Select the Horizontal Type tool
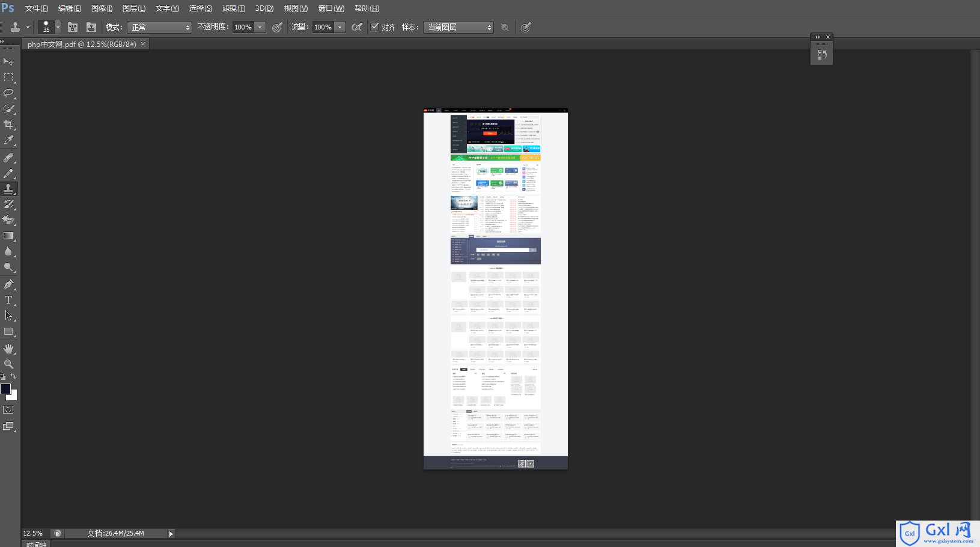Viewport: 980px width, 547px height. coord(8,300)
